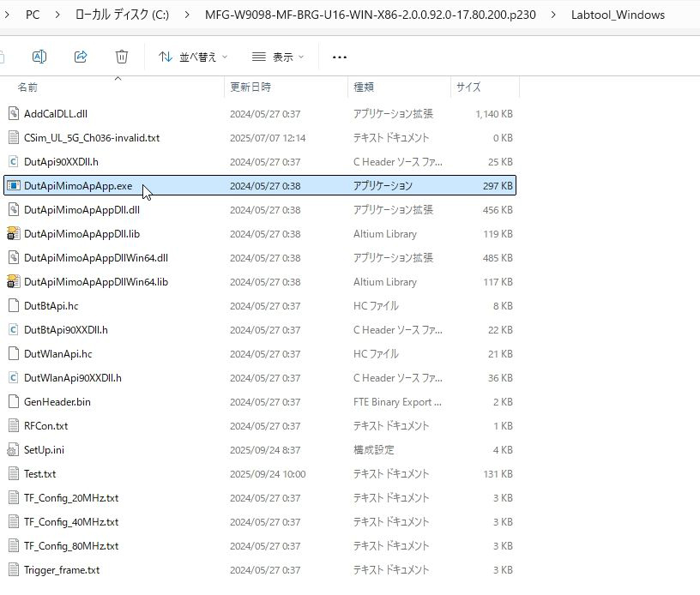
Task: Click the Share icon in toolbar
Action: click(x=81, y=57)
